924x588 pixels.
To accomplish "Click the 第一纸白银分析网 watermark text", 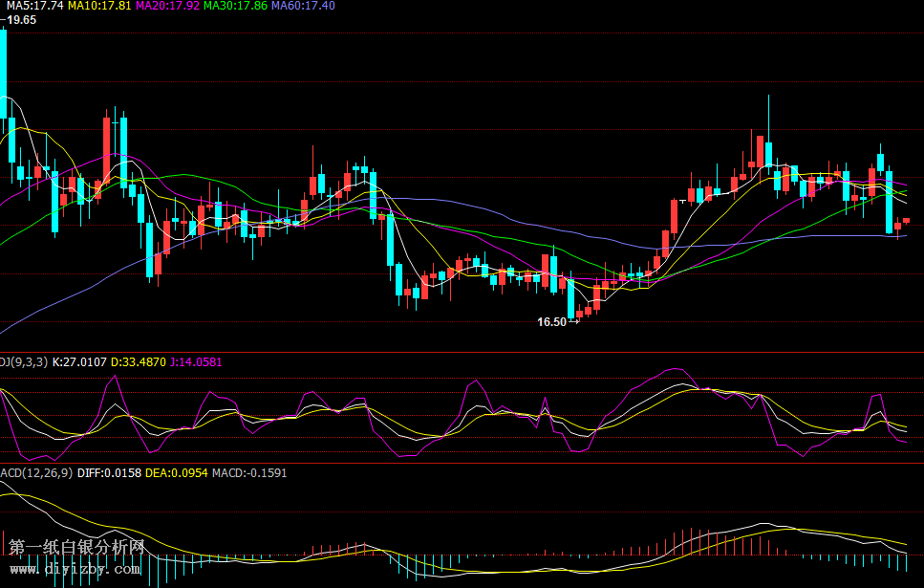I will 76,548.
